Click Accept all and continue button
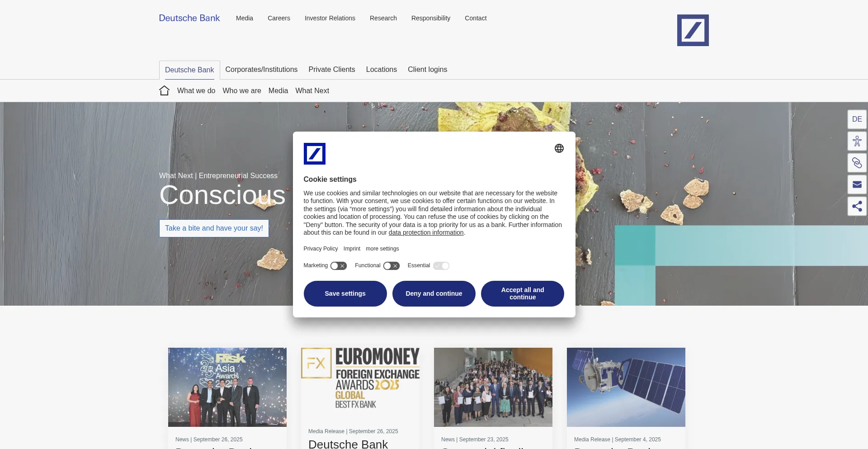The width and height of the screenshot is (868, 449). point(522,293)
